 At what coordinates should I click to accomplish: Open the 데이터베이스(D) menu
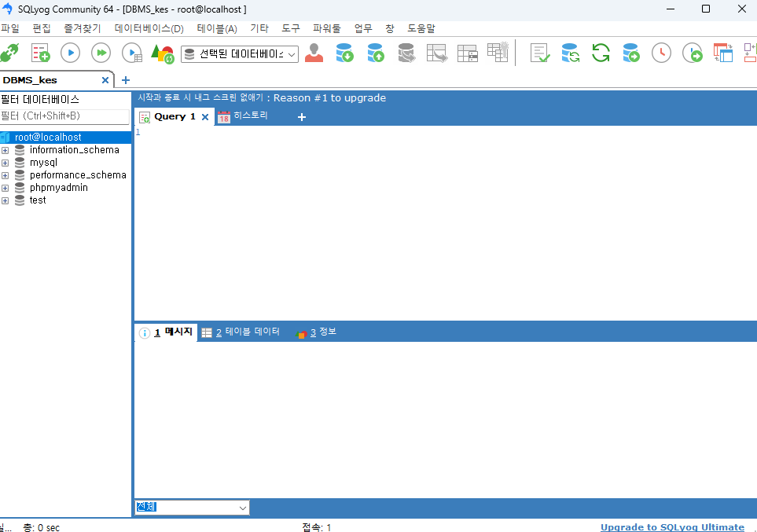click(x=149, y=28)
